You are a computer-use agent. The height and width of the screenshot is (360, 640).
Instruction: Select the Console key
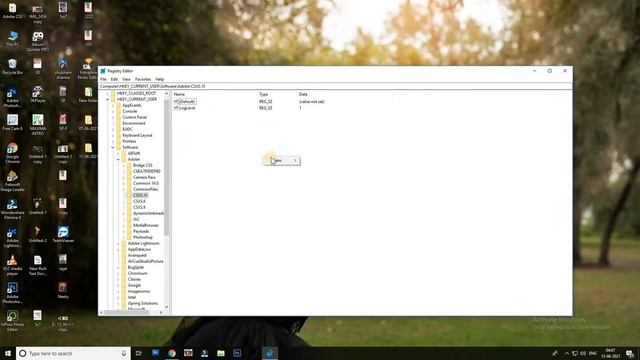pos(130,111)
